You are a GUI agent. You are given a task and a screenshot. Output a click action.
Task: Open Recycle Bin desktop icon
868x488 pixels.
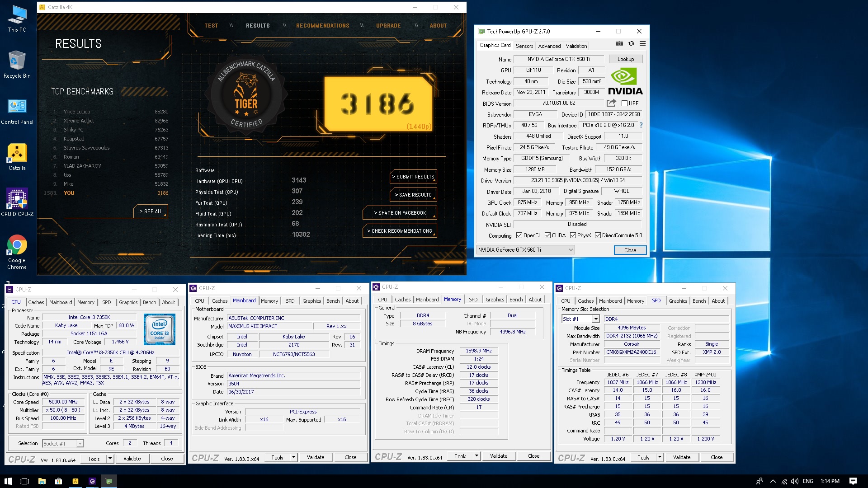coord(17,64)
